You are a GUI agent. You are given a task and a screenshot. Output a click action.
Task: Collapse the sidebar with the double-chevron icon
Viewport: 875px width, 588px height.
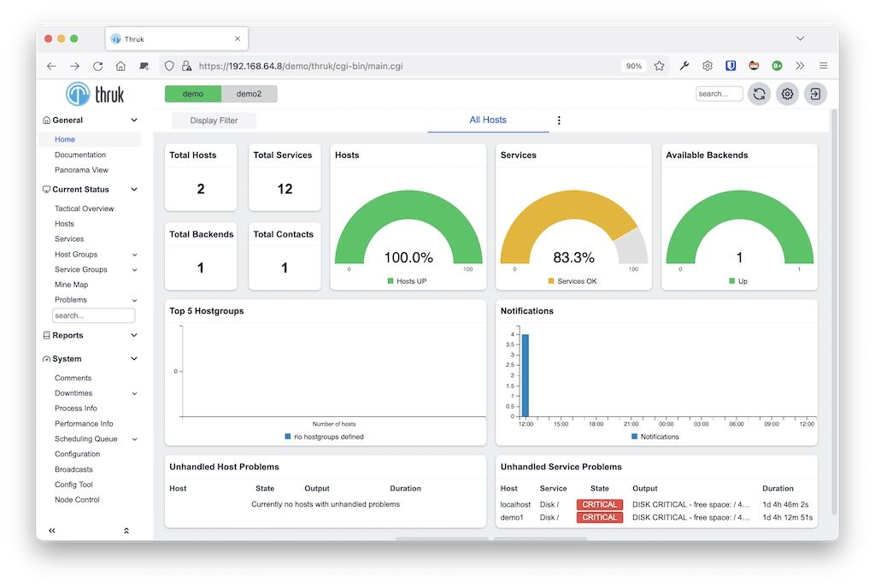(x=51, y=531)
